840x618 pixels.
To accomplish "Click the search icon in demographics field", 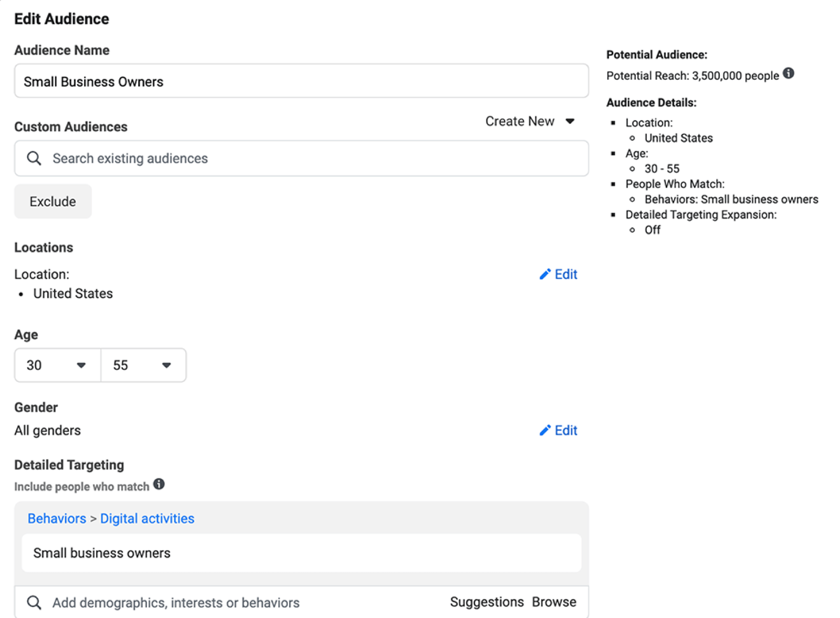I will click(34, 602).
